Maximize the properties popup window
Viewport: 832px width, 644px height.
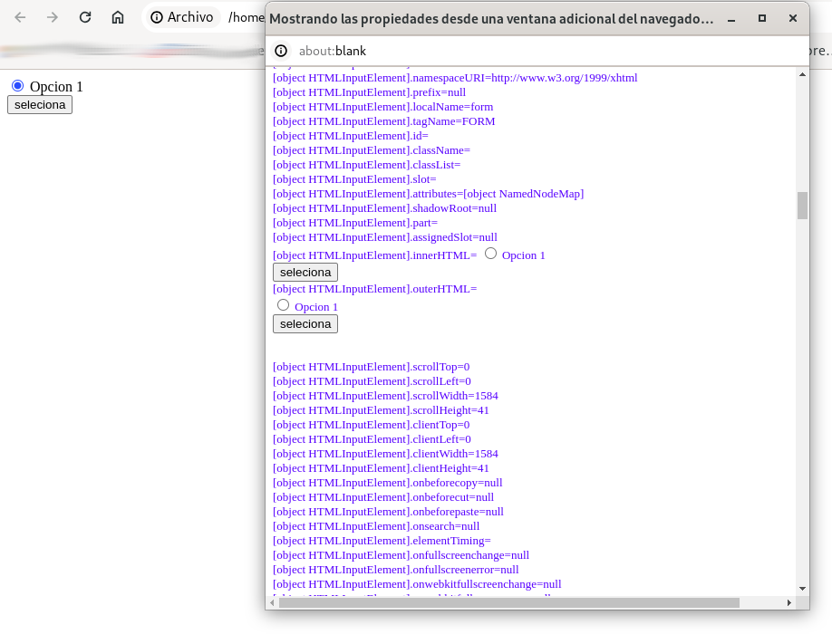coord(762,18)
